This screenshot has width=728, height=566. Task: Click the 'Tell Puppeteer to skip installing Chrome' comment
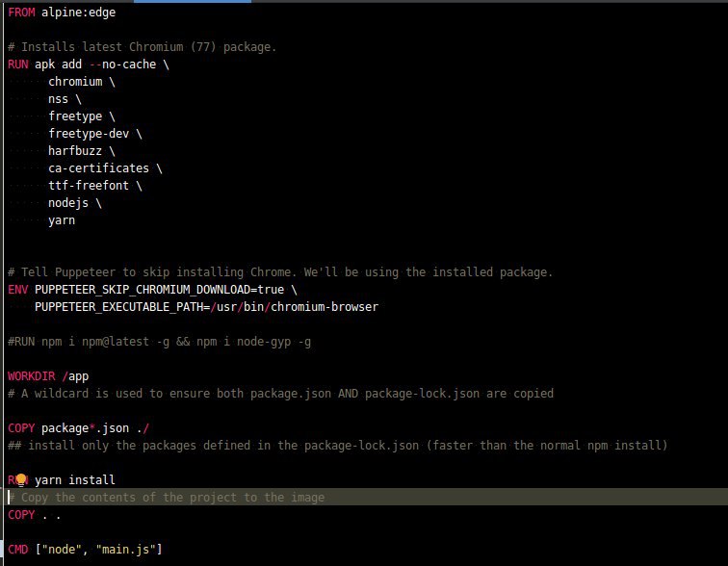pyautogui.click(x=280, y=271)
